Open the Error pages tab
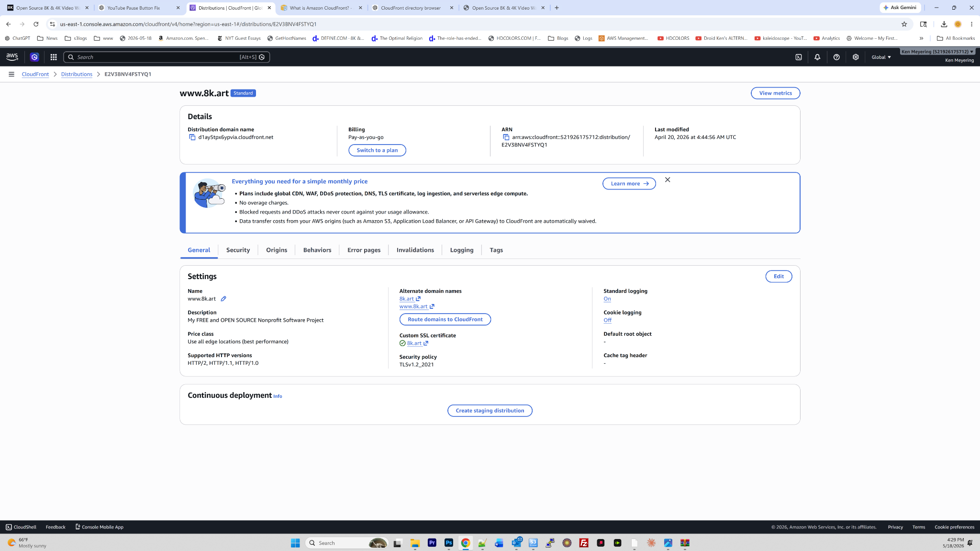Image resolution: width=980 pixels, height=551 pixels. pos(364,250)
